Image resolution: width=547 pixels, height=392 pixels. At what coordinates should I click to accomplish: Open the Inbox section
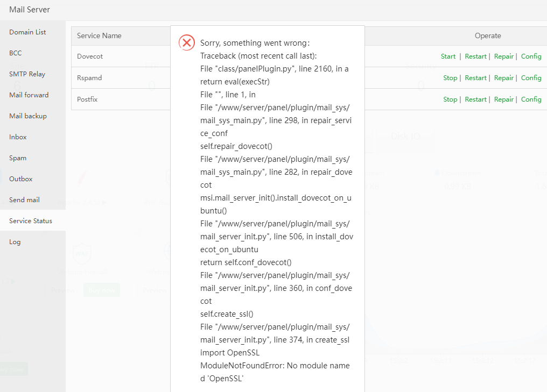pyautogui.click(x=18, y=137)
